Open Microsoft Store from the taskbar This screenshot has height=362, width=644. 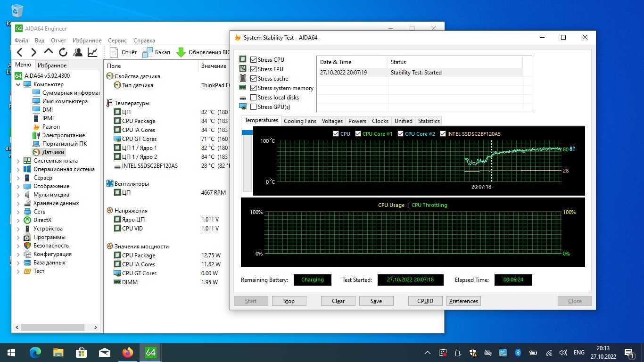(x=81, y=352)
